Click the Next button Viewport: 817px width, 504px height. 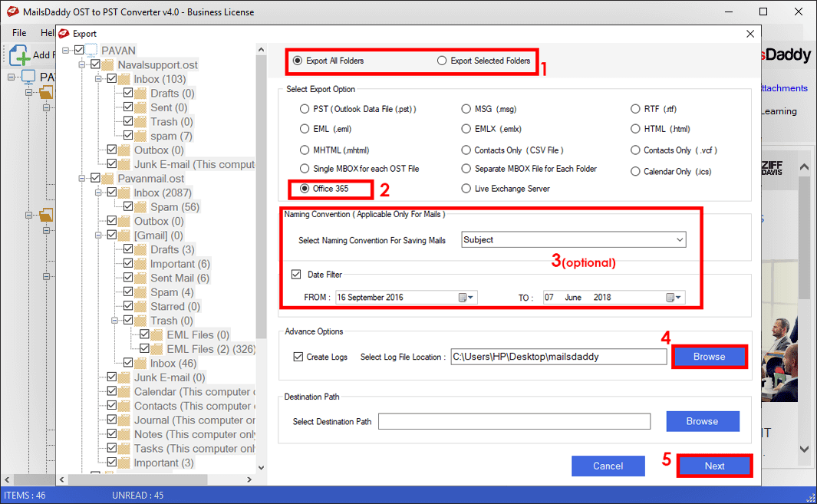(714, 466)
